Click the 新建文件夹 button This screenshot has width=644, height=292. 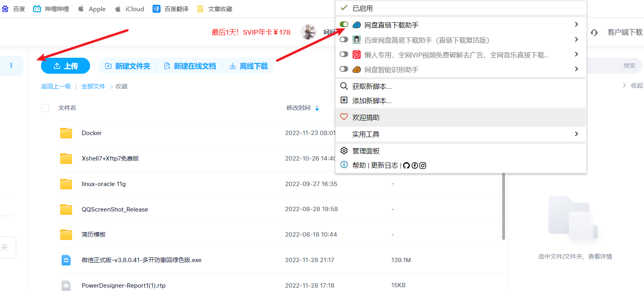click(x=127, y=66)
